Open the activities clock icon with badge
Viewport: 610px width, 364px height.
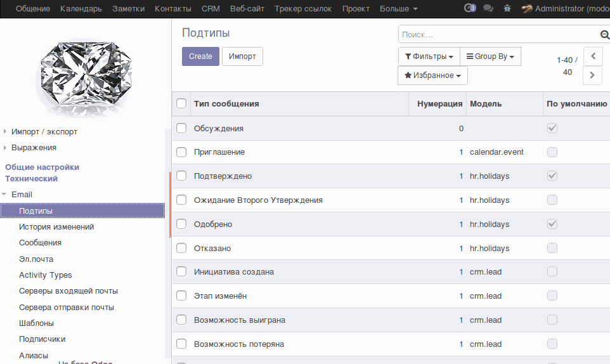(470, 9)
